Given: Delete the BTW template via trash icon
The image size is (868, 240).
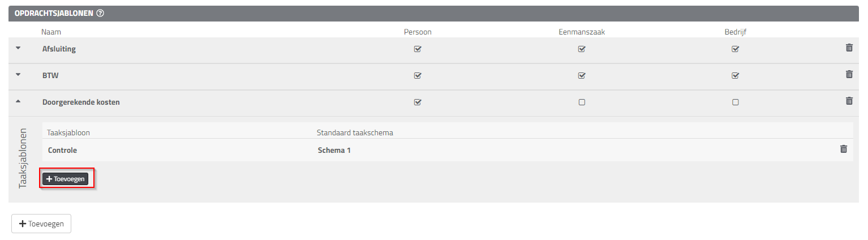Looking at the screenshot, I should tap(849, 74).
